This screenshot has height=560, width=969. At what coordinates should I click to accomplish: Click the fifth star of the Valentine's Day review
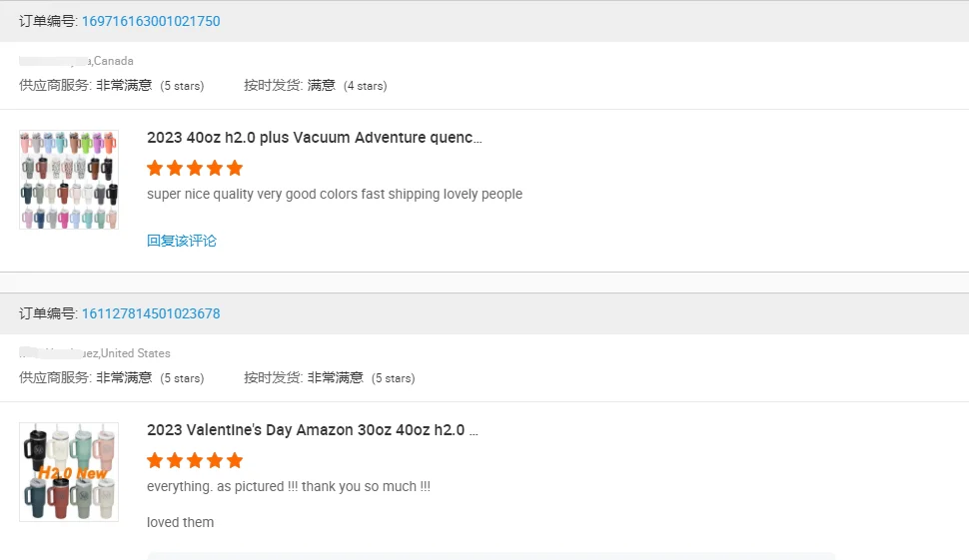pyautogui.click(x=235, y=460)
